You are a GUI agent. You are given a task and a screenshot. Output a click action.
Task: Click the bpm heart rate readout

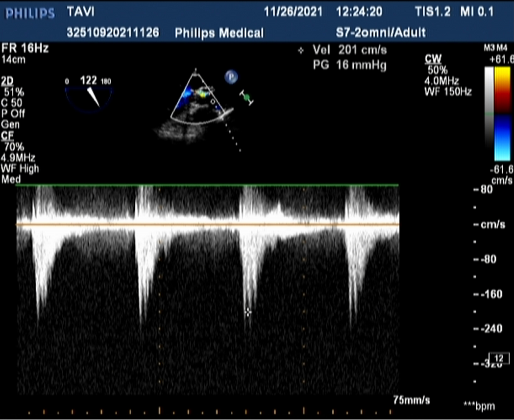479,406
